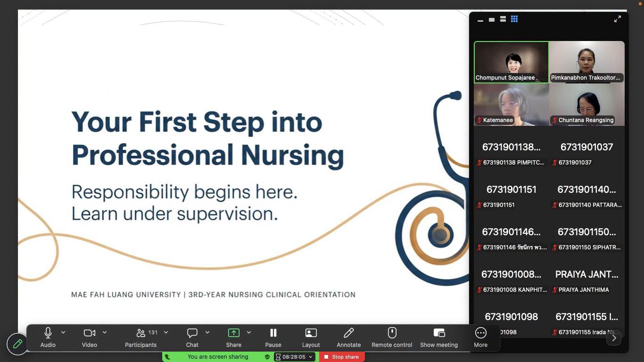Go to next page of participants
The height and width of the screenshot is (362, 644).
(614, 338)
